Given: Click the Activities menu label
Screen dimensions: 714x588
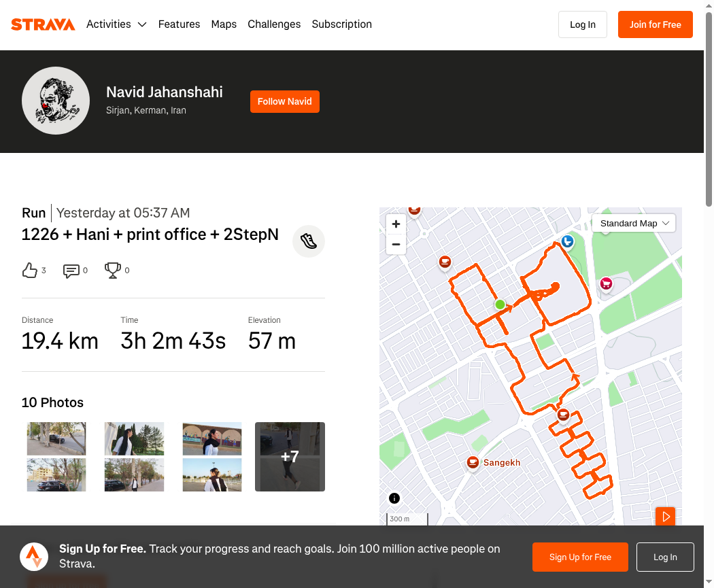Looking at the screenshot, I should point(109,24).
